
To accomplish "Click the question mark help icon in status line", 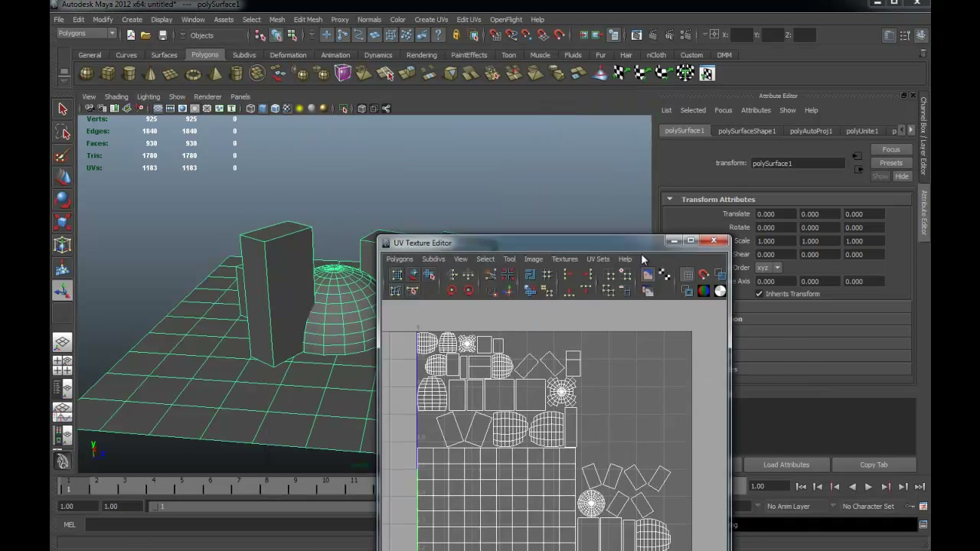I will coord(438,34).
